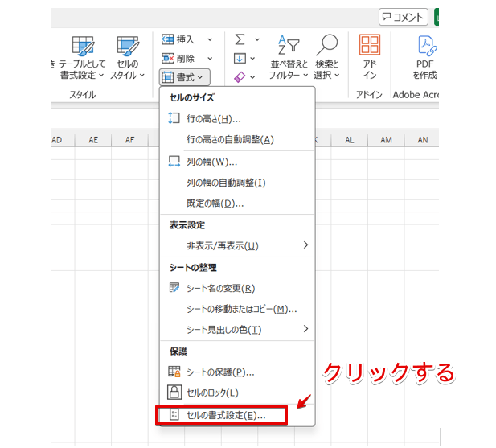Click the Add-ins icon
The height and width of the screenshot is (448, 496).
pyautogui.click(x=370, y=44)
